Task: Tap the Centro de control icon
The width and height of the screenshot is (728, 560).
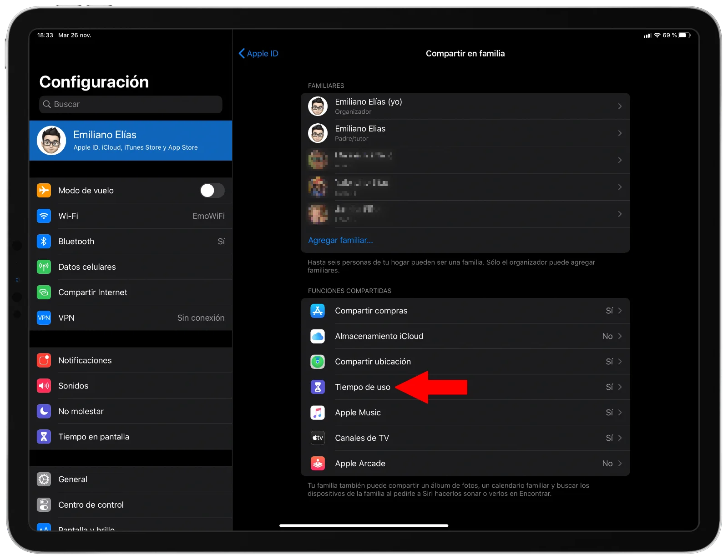Action: 44,505
